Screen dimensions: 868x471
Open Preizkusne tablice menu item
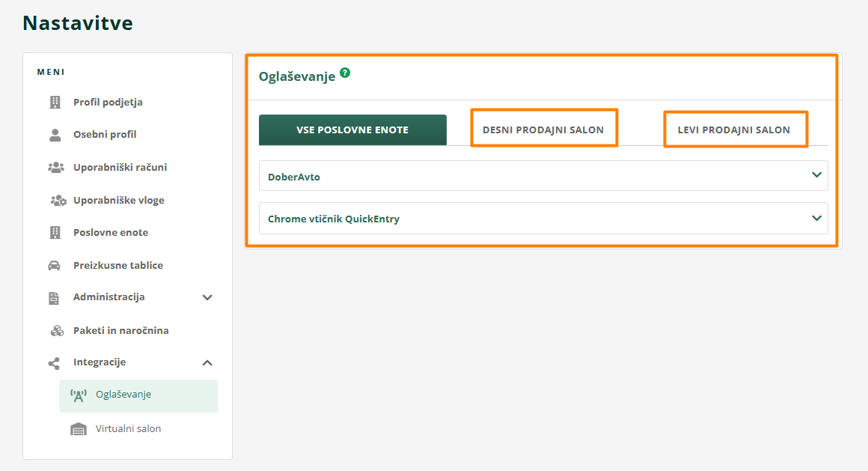click(118, 265)
